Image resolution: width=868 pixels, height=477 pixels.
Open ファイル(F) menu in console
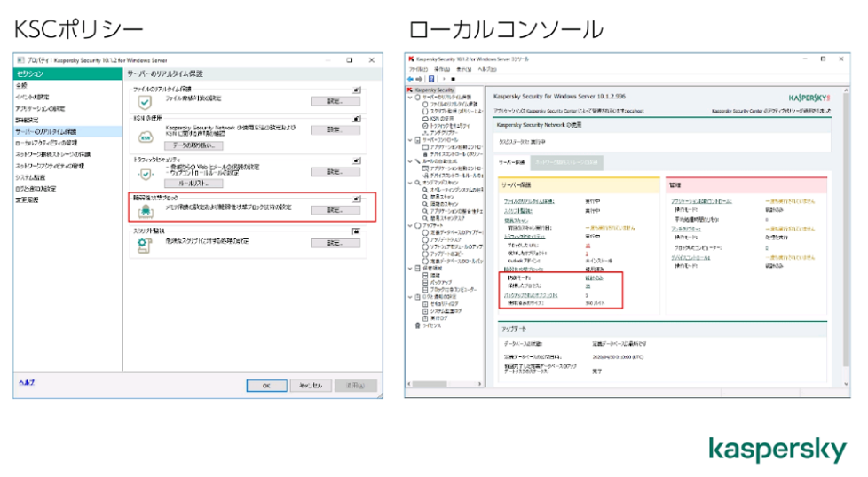(x=418, y=70)
